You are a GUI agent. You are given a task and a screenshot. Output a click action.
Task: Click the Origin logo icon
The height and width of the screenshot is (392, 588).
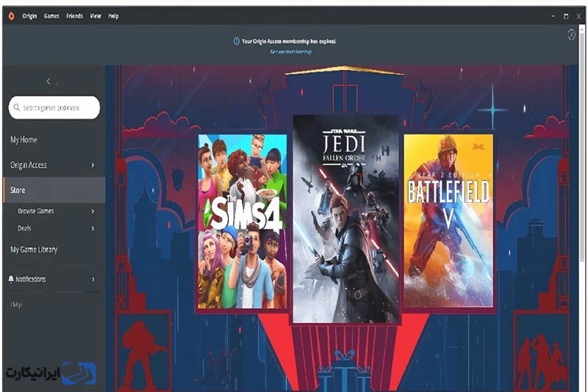click(x=11, y=16)
